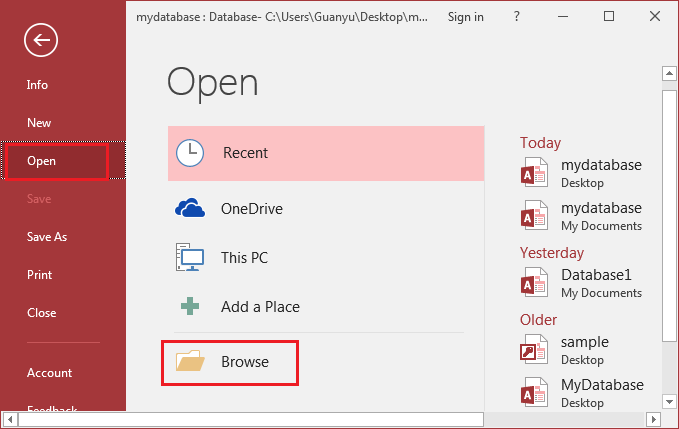
Task: Select the Add a Place label
Action: pyautogui.click(x=260, y=306)
